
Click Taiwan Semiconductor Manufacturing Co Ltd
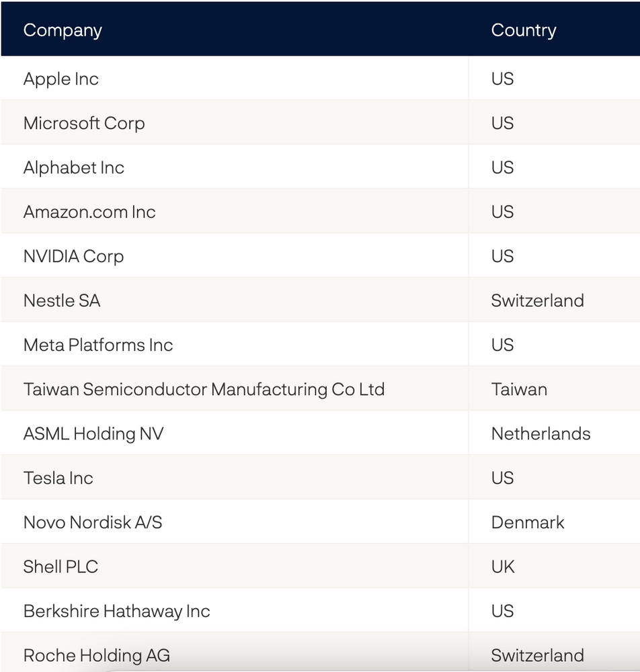click(x=204, y=389)
